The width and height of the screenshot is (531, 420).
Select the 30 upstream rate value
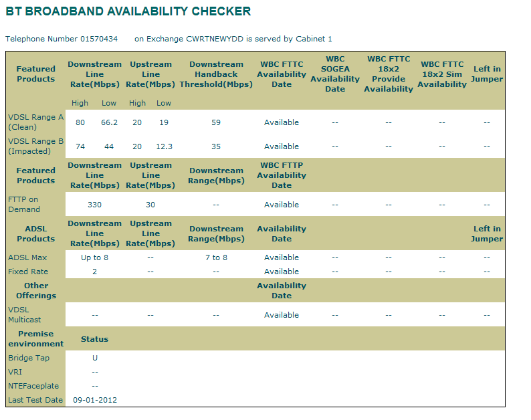[150, 205]
